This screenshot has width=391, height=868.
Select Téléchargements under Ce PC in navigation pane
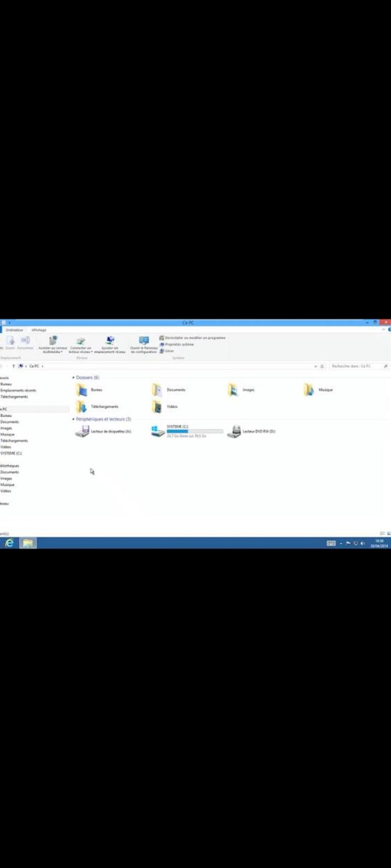point(14,441)
